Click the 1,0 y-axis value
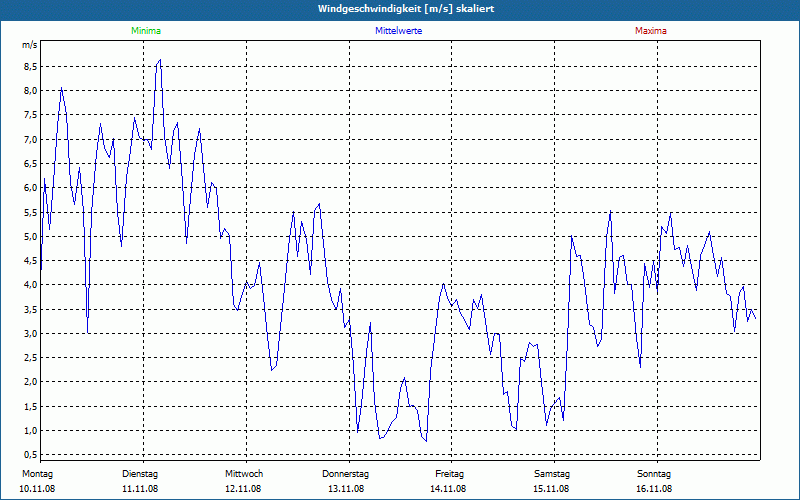This screenshot has height=500, width=800. (x=30, y=431)
